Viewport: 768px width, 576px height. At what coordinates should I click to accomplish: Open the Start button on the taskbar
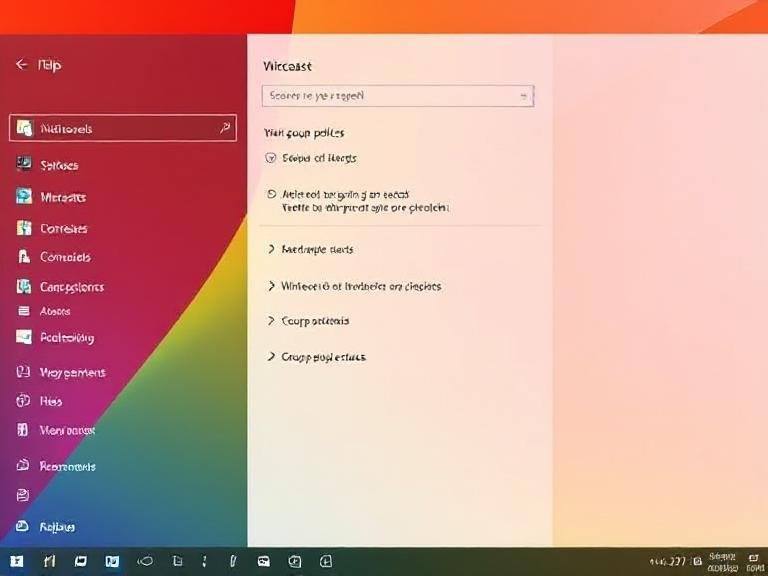[x=17, y=561]
